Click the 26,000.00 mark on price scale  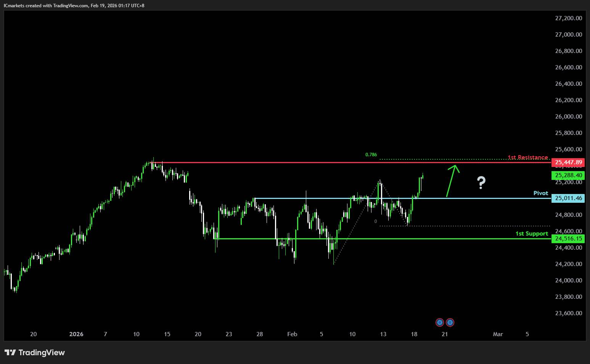(568, 117)
